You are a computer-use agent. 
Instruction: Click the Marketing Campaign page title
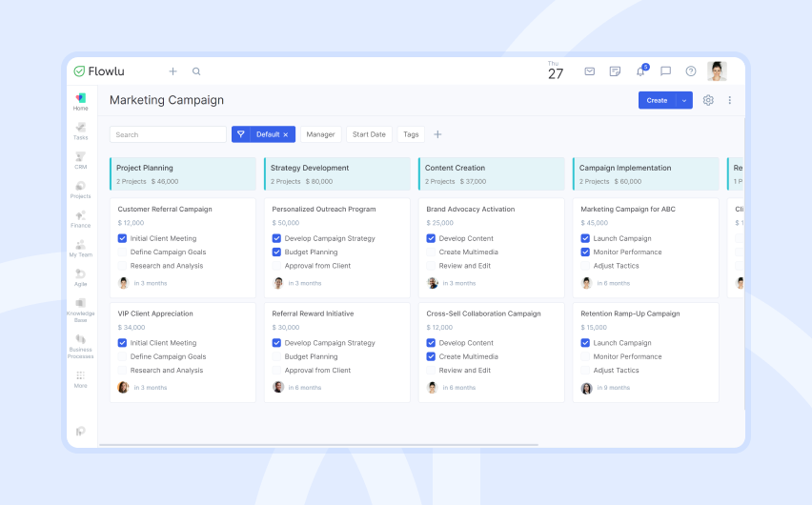pyautogui.click(x=167, y=100)
